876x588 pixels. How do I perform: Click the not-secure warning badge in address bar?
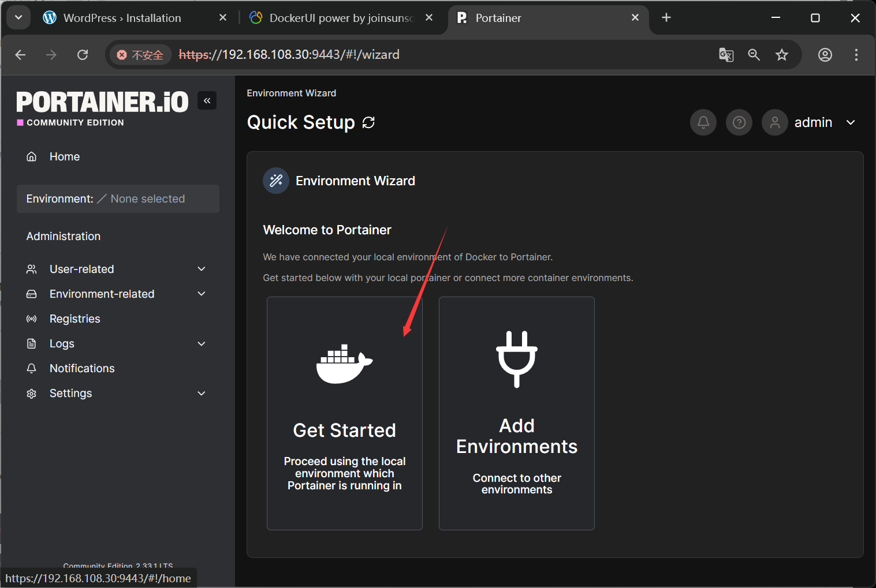140,55
